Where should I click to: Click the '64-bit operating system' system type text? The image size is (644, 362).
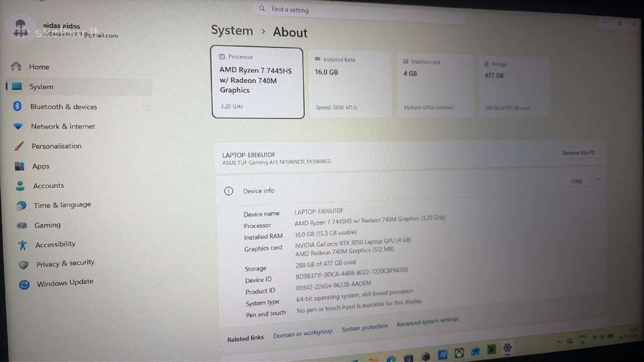355,295
